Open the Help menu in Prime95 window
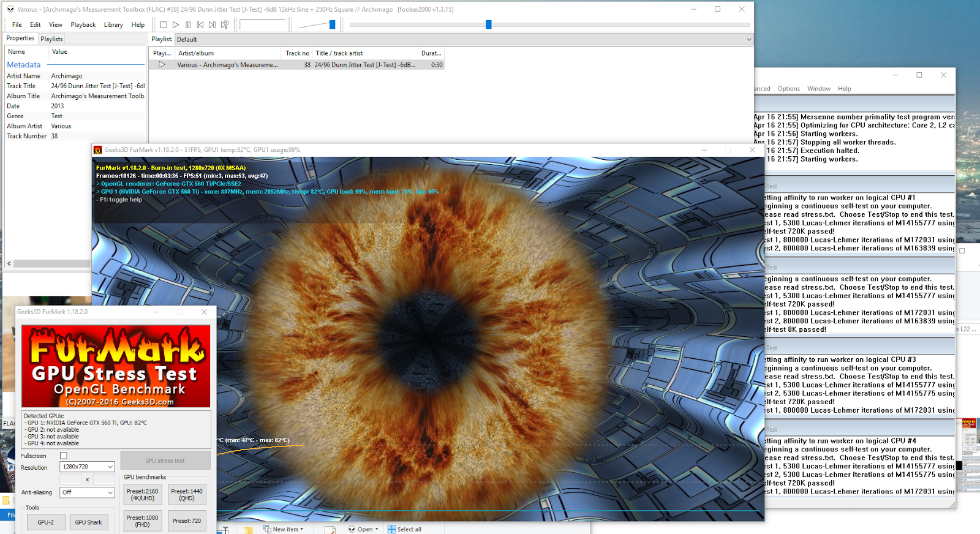Screen dimensions: 980x534 point(845,89)
